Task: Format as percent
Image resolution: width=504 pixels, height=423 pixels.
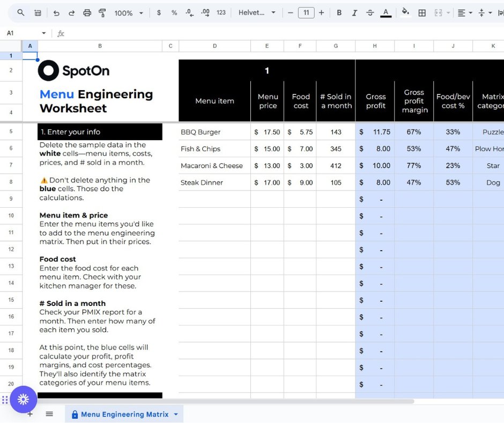Action: pos(174,12)
